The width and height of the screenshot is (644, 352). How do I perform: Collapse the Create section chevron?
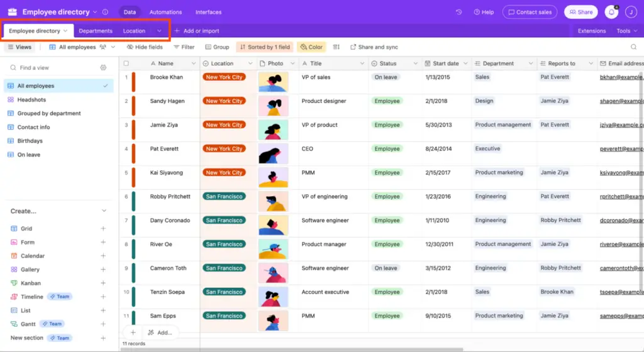pos(104,211)
